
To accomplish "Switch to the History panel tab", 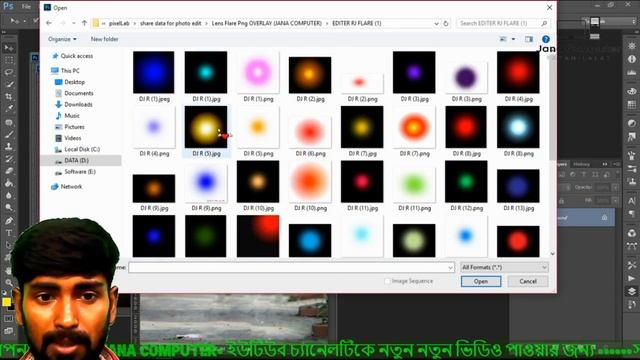I will pos(582,164).
